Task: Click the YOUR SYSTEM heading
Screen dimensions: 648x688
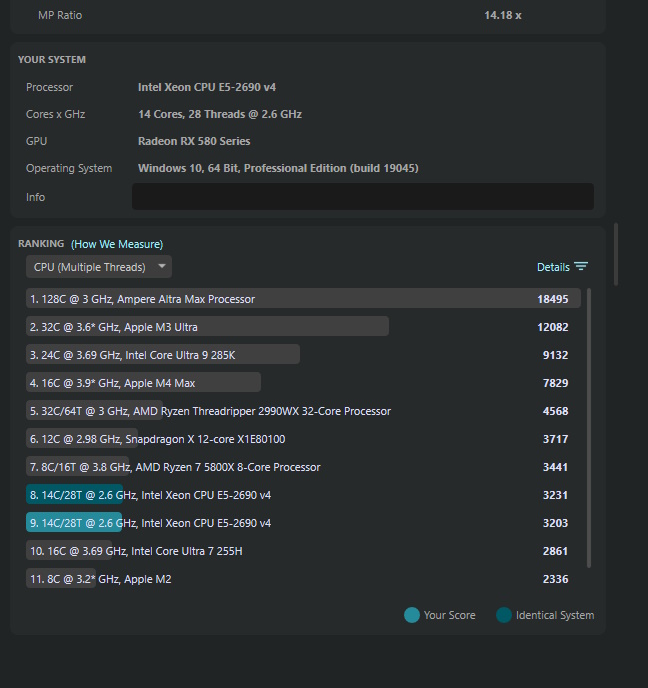Action: click(52, 60)
